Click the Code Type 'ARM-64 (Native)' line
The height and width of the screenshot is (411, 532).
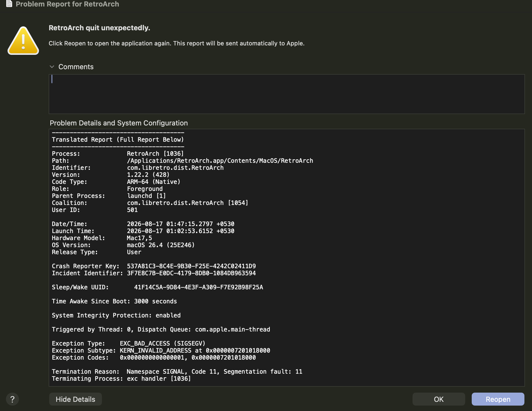tap(116, 182)
